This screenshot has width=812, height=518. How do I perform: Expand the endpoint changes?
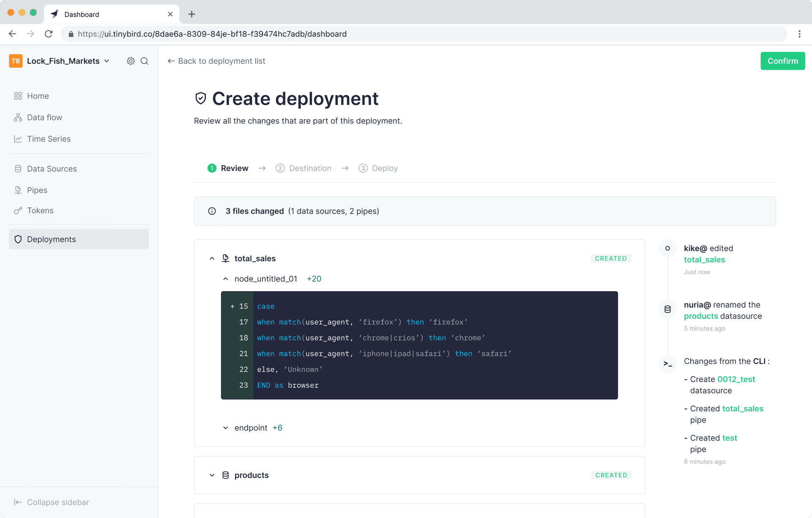pyautogui.click(x=225, y=428)
